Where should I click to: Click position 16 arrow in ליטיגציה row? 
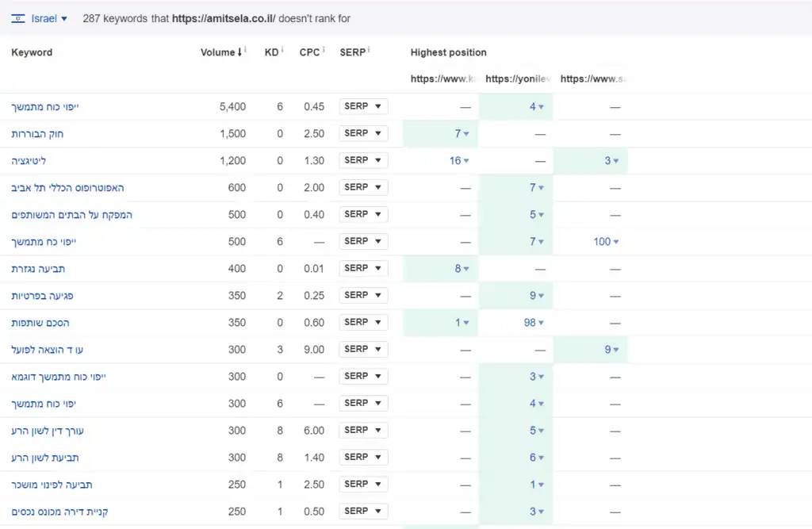pos(466,161)
